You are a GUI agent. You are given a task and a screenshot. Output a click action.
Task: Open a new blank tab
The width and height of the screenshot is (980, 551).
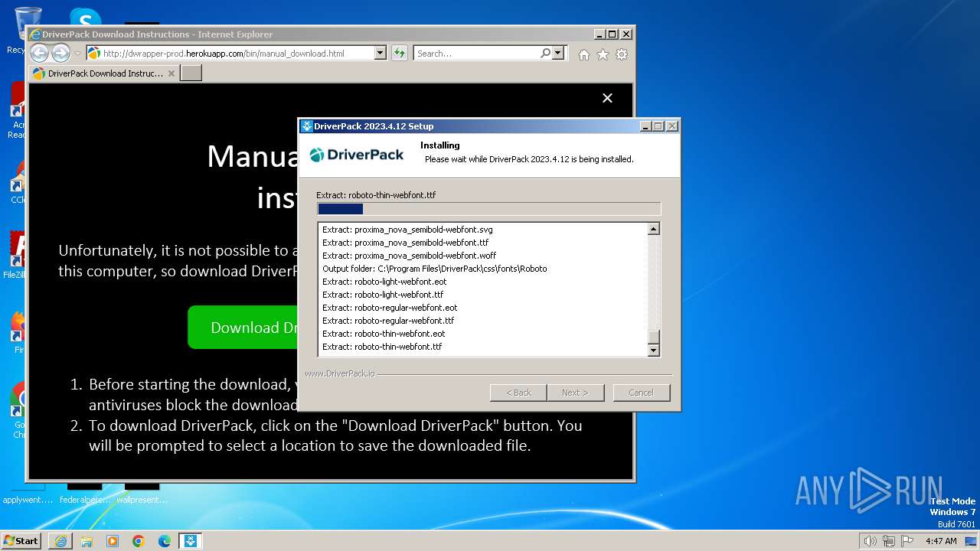[x=191, y=73]
